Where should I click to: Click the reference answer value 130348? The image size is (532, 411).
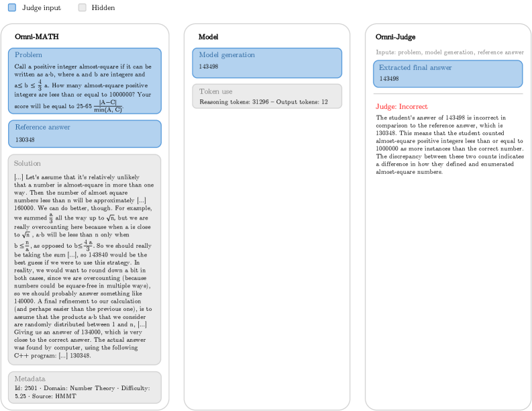pos(25,140)
